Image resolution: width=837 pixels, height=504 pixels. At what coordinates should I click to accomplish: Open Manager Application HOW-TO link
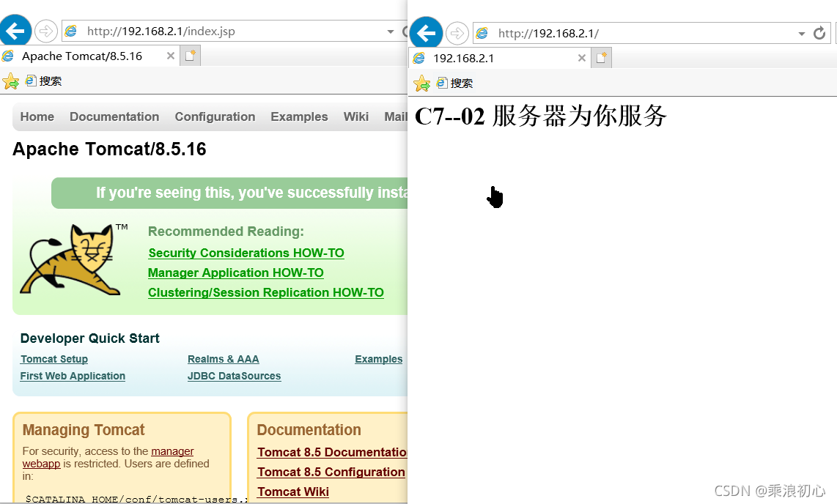pos(235,273)
